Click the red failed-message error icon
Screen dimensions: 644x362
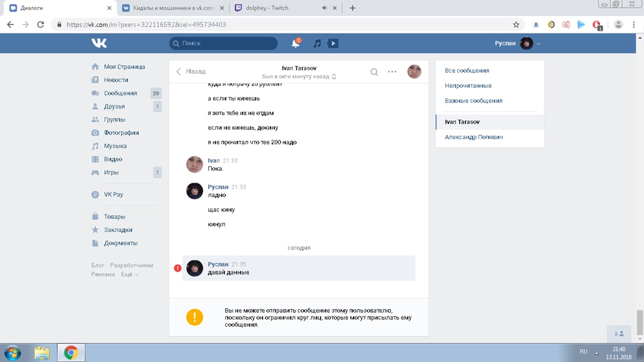click(178, 268)
